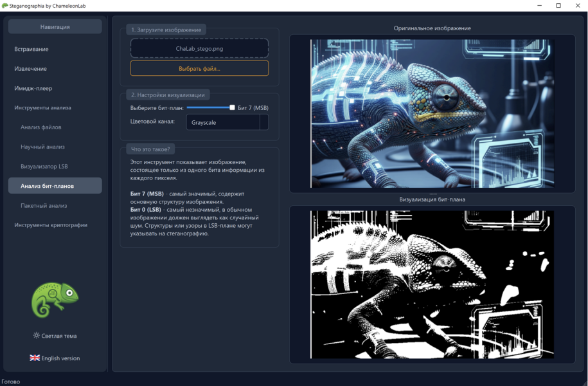Open the Цветовой канал Grayscale dropdown
Viewport: 588px width, 386px height.
(227, 122)
